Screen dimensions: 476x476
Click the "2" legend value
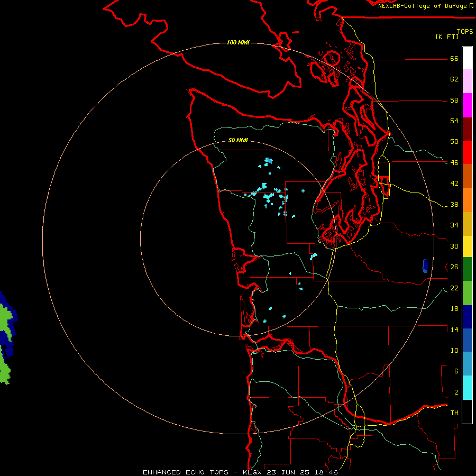[x=456, y=392]
